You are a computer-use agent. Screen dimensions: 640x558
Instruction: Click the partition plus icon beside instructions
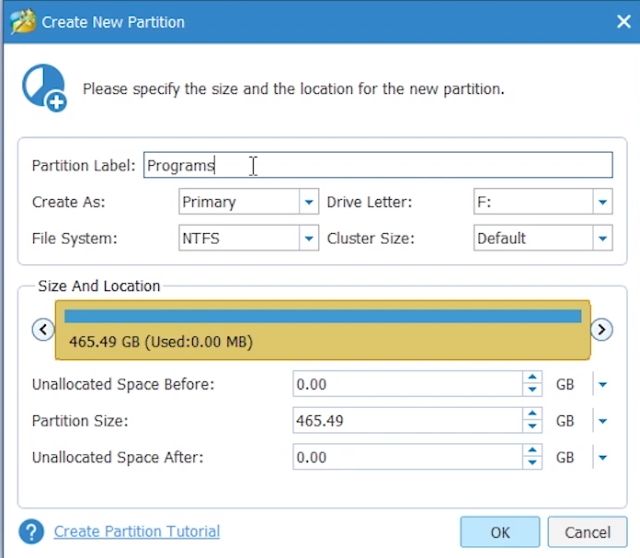pyautogui.click(x=44, y=88)
